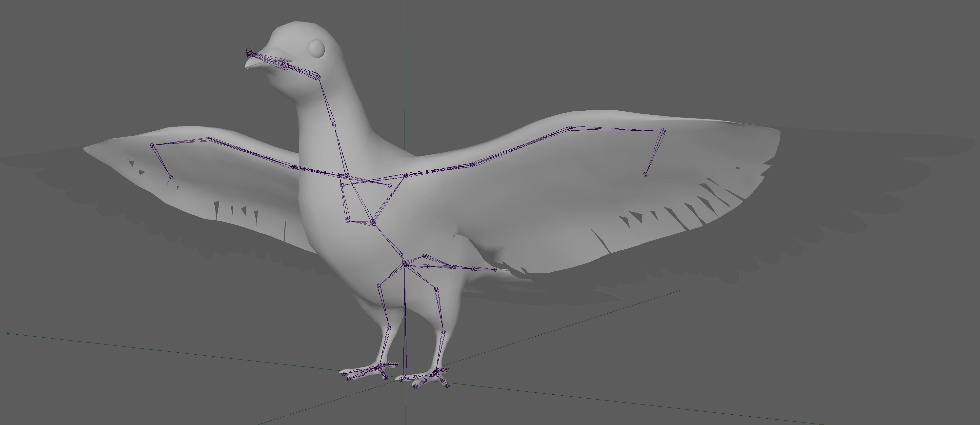980x425 pixels.
Task: Select the wrist joint of the larger wing
Action: (663, 131)
